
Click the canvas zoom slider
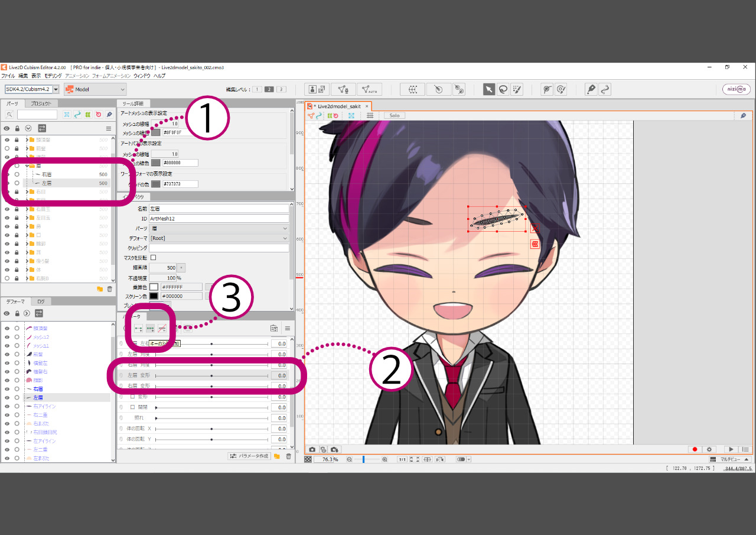pos(367,459)
